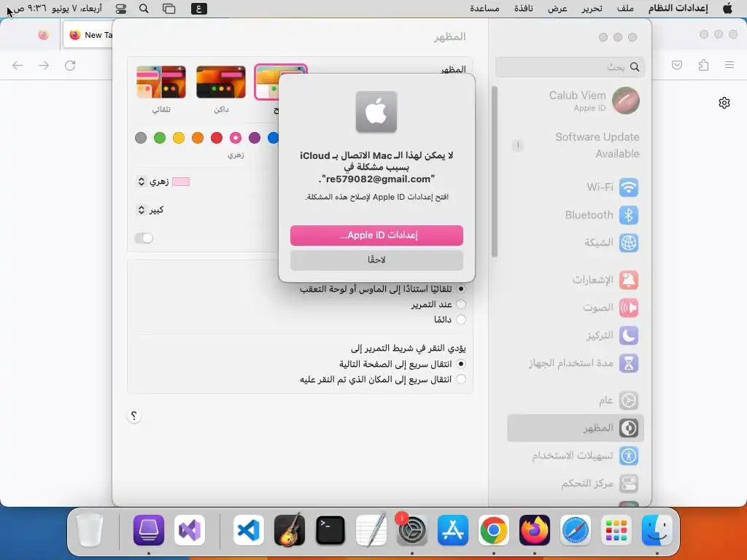Open الإشعارات notifications bell icon
The height and width of the screenshot is (560, 747).
[628, 280]
